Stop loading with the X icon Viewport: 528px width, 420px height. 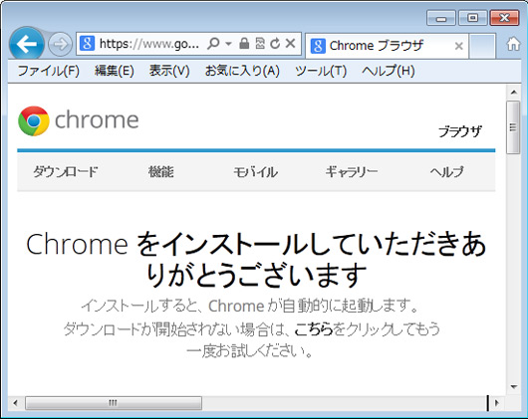point(290,43)
